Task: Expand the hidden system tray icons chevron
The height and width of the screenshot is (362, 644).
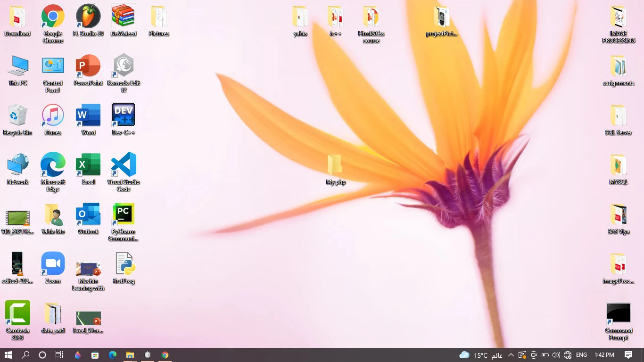Action: click(x=511, y=355)
